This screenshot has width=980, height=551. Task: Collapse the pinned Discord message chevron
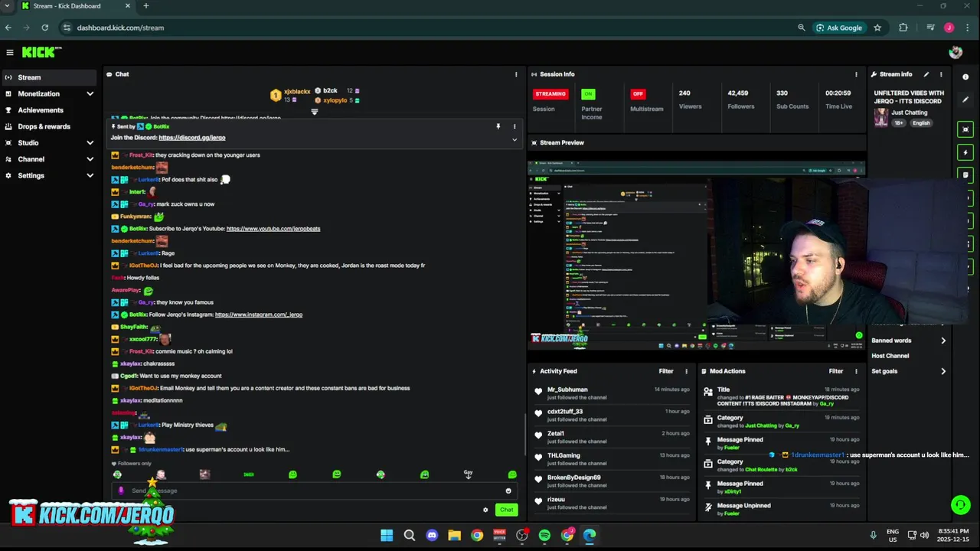pyautogui.click(x=514, y=139)
